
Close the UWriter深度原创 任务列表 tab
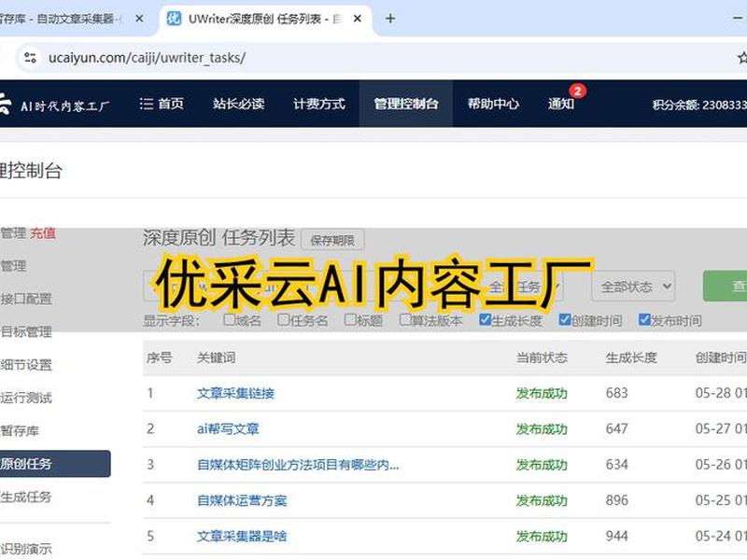[358, 19]
